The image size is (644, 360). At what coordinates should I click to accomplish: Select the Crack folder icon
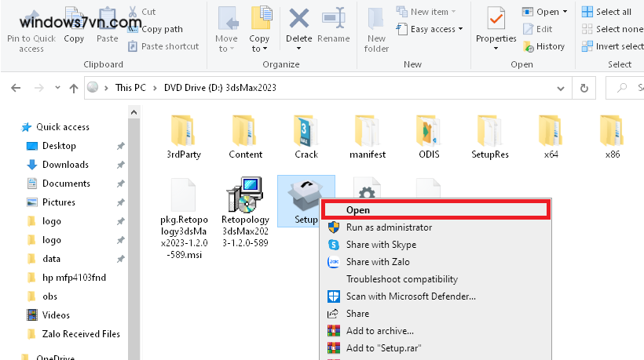[306, 131]
